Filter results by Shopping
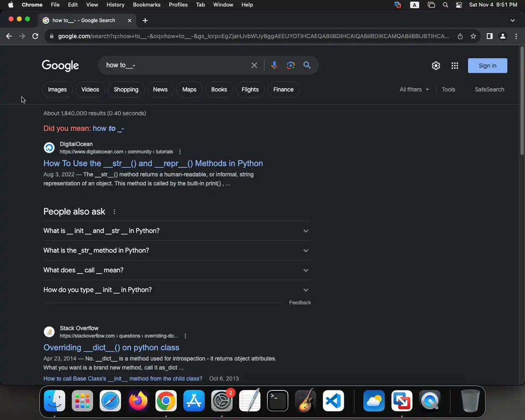The width and height of the screenshot is (525, 420). (x=126, y=89)
